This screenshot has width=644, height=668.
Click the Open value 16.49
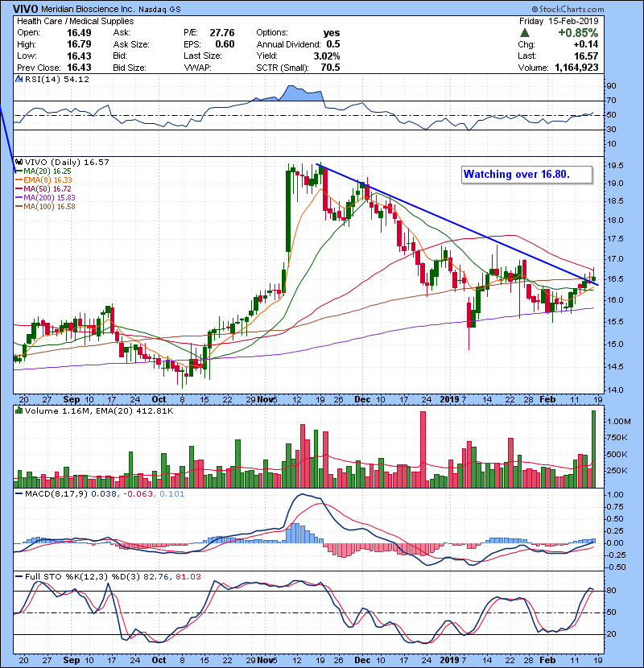(79, 33)
